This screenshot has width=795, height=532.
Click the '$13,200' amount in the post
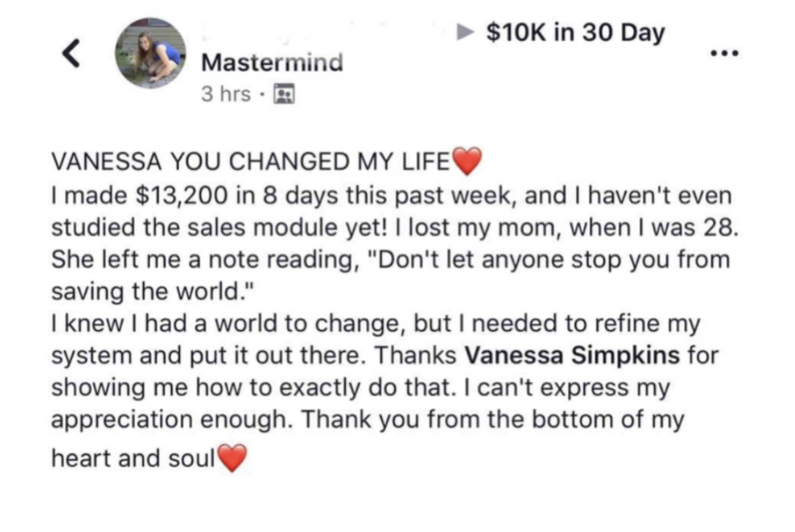pyautogui.click(x=173, y=195)
